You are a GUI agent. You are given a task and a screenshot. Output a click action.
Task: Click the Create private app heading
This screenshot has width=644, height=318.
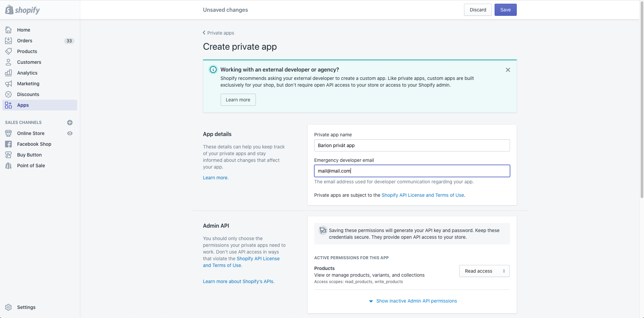(240, 47)
